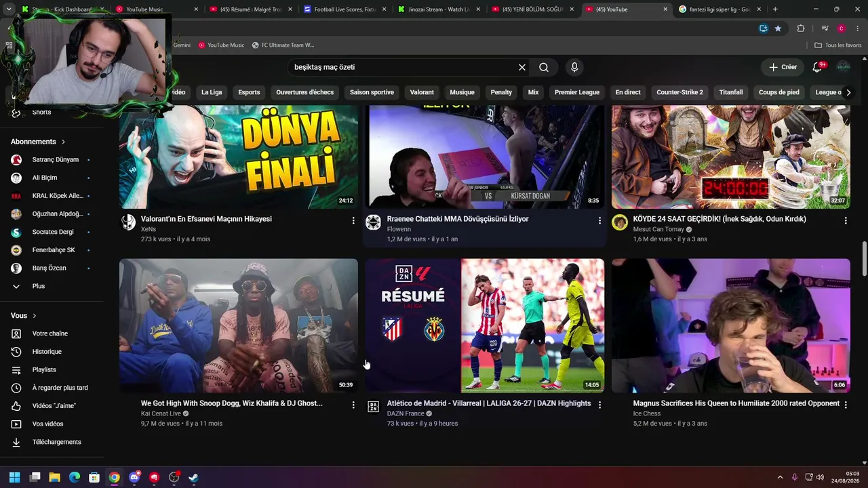Select the Counter-Strike 2 chip

pyautogui.click(x=679, y=92)
